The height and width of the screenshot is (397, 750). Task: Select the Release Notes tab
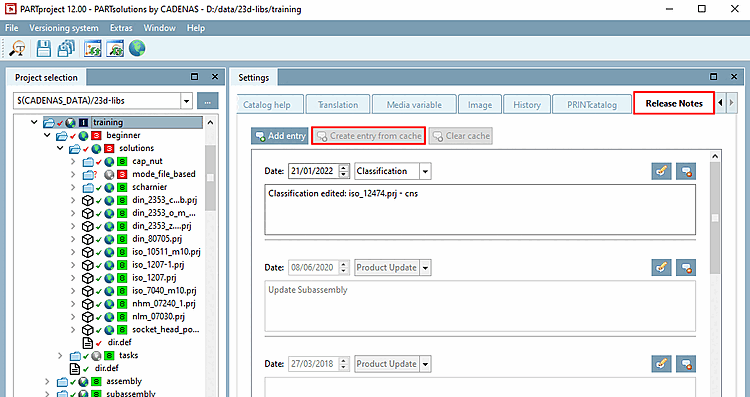click(x=674, y=103)
